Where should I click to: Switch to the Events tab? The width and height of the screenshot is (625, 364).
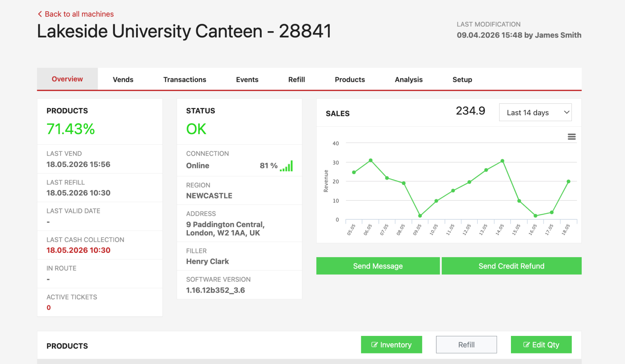247,80
